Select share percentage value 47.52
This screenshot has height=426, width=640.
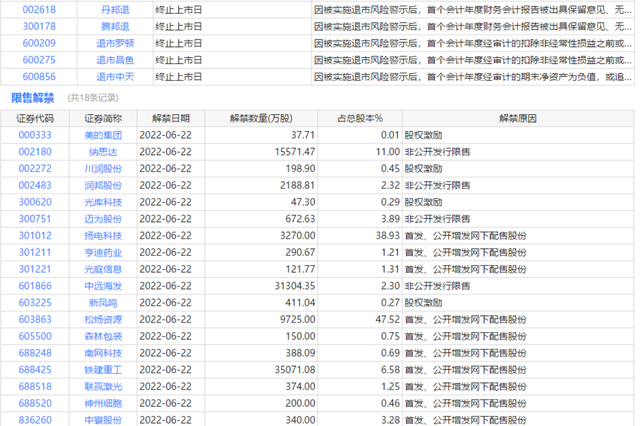click(x=388, y=319)
